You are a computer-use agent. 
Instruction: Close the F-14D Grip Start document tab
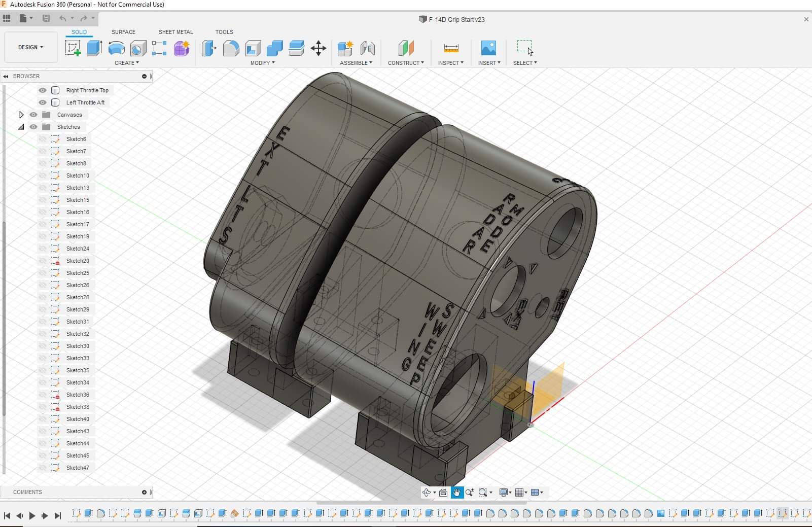(x=806, y=19)
